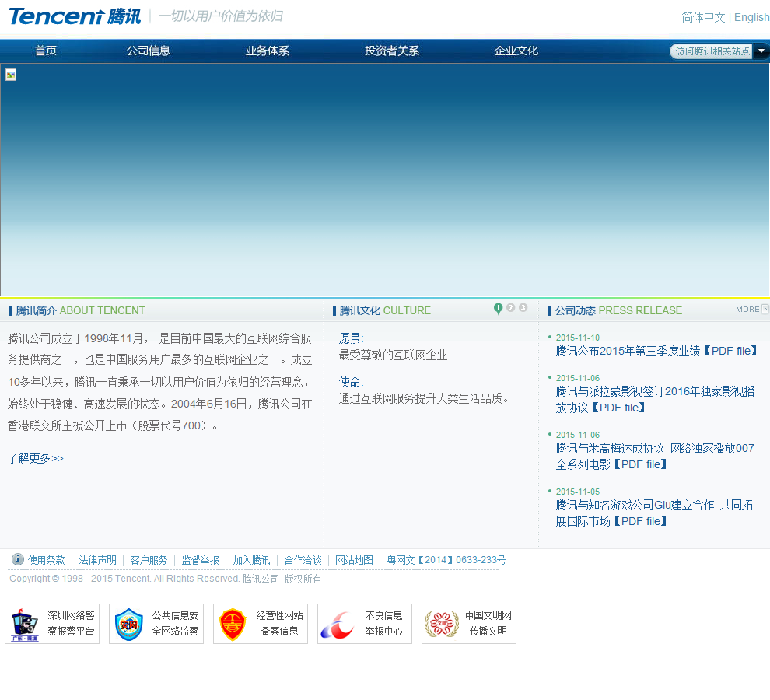Click the 粤网文【2014】0633-233号 link
Viewport: 770px width, 700px height.
(446, 560)
